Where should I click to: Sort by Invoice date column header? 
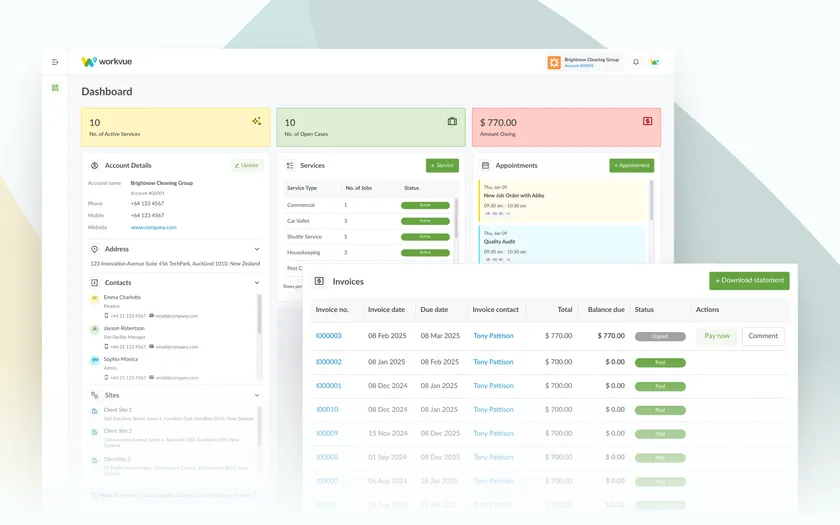[x=386, y=310]
